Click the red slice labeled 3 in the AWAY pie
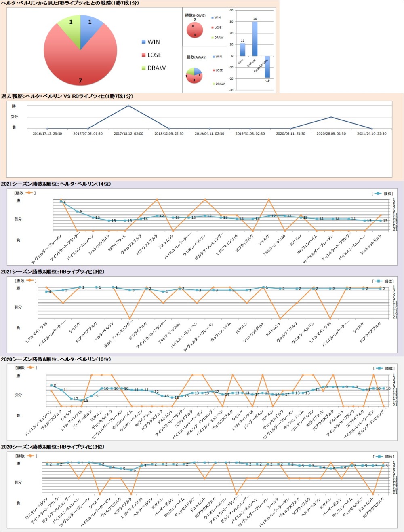Viewport: 404px width, 532px height. [194, 79]
